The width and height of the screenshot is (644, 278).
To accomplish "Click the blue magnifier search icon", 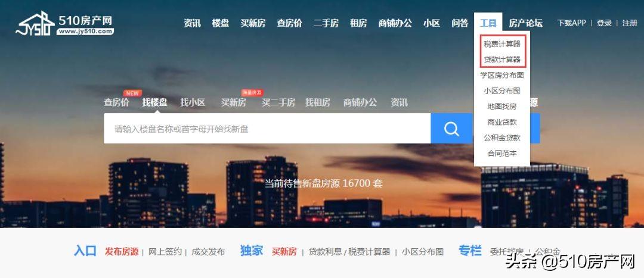I will (451, 129).
